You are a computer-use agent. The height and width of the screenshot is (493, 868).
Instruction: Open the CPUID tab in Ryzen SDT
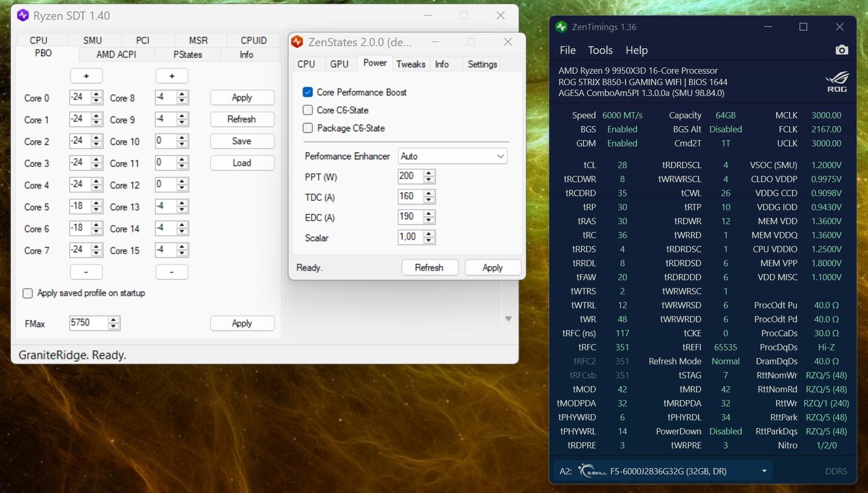pos(254,40)
